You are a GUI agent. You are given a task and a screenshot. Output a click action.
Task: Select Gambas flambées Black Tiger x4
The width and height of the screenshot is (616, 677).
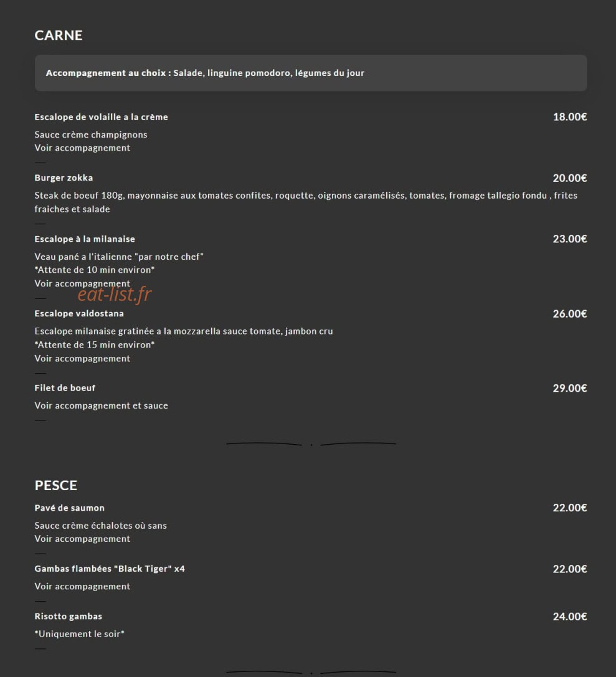[110, 569]
